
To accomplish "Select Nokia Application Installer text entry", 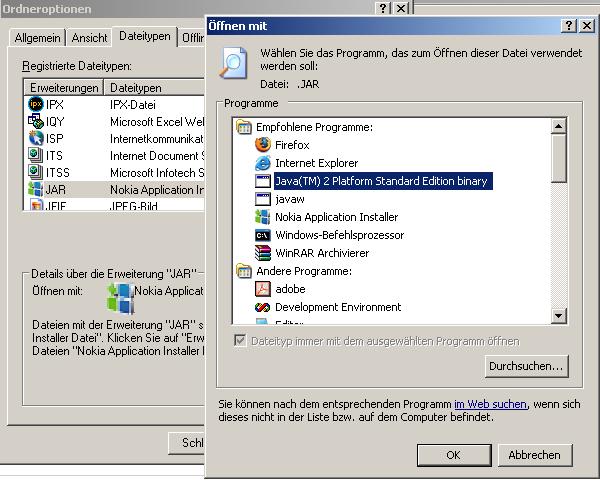I will pyautogui.click(x=337, y=217).
